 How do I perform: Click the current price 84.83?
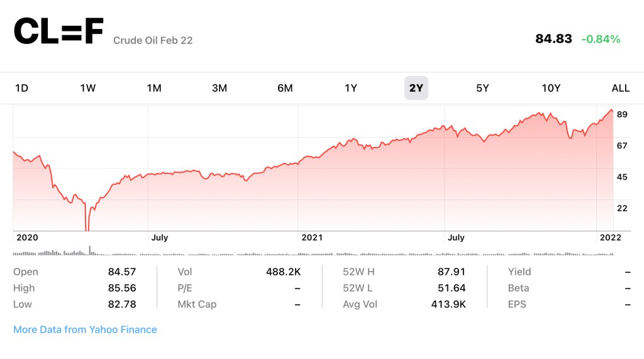pos(553,39)
